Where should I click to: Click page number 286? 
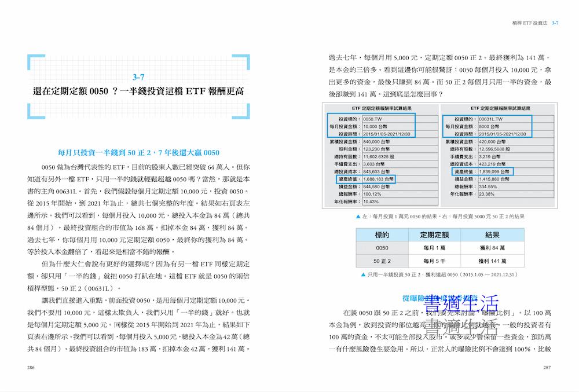31,367
